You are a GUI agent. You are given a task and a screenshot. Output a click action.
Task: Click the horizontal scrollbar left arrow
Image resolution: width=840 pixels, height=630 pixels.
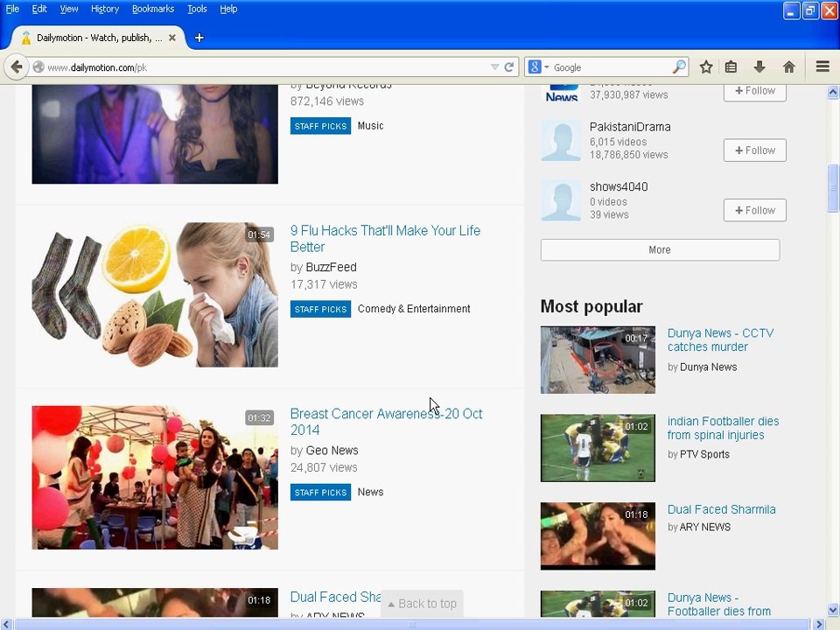click(x=6, y=624)
